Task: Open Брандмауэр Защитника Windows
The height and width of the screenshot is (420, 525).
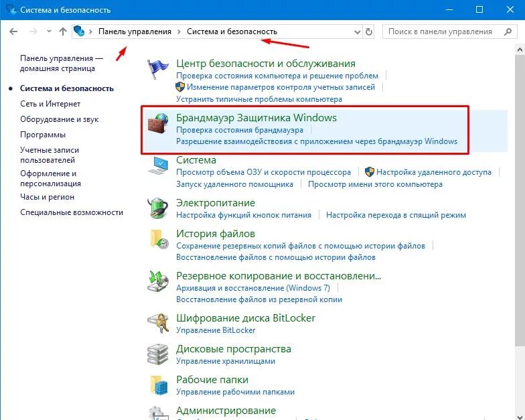Action: [256, 118]
